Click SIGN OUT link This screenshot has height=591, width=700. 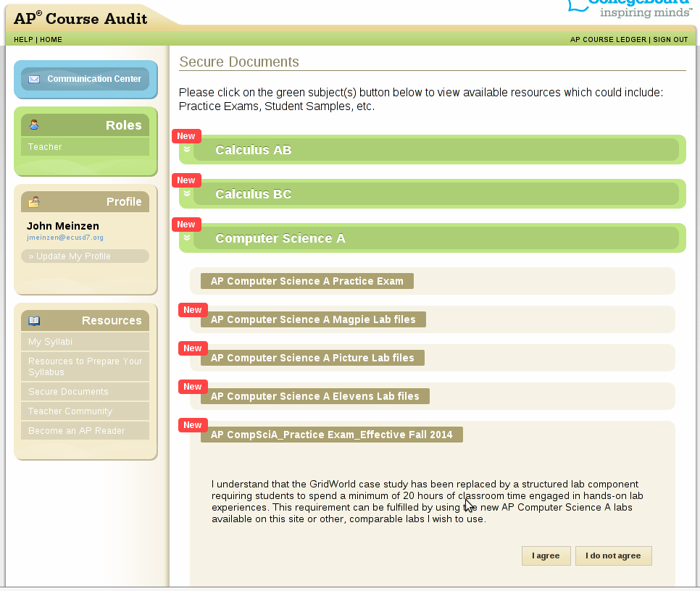[670, 40]
